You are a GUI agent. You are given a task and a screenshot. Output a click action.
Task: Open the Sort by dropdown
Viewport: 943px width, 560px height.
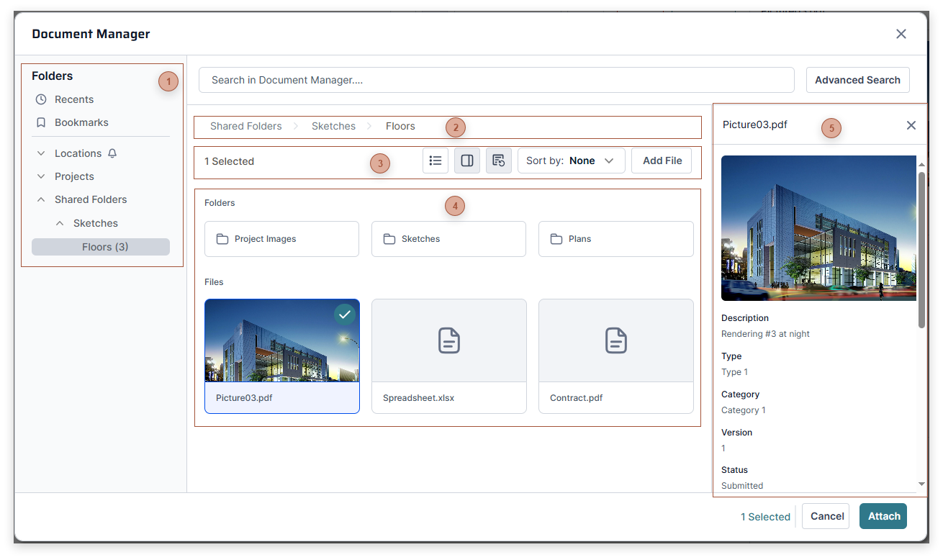click(572, 161)
